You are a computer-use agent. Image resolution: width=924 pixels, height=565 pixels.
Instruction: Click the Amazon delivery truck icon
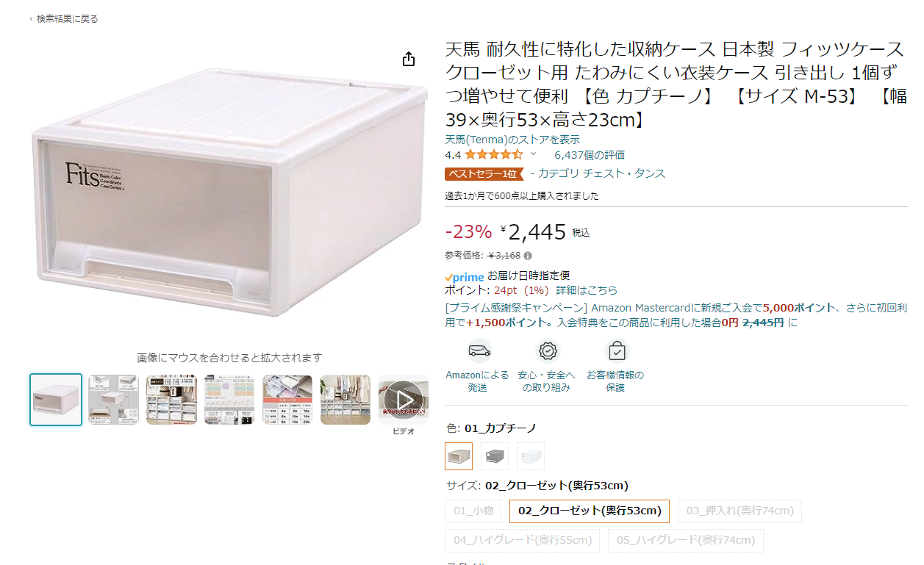[x=479, y=351]
